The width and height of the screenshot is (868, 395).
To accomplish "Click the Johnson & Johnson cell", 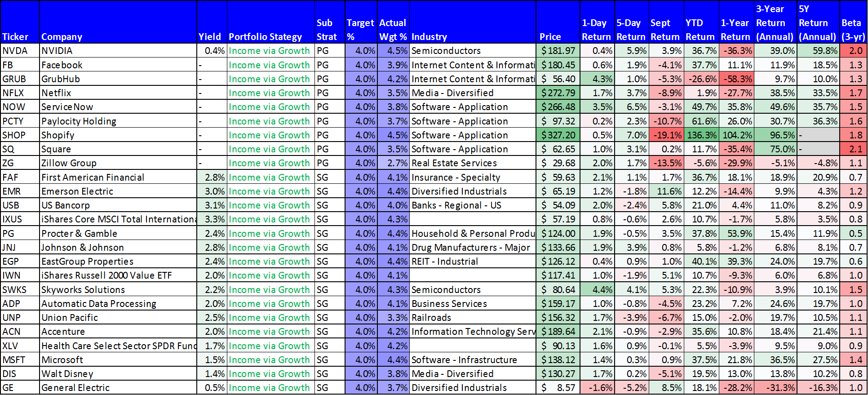I will [118, 248].
